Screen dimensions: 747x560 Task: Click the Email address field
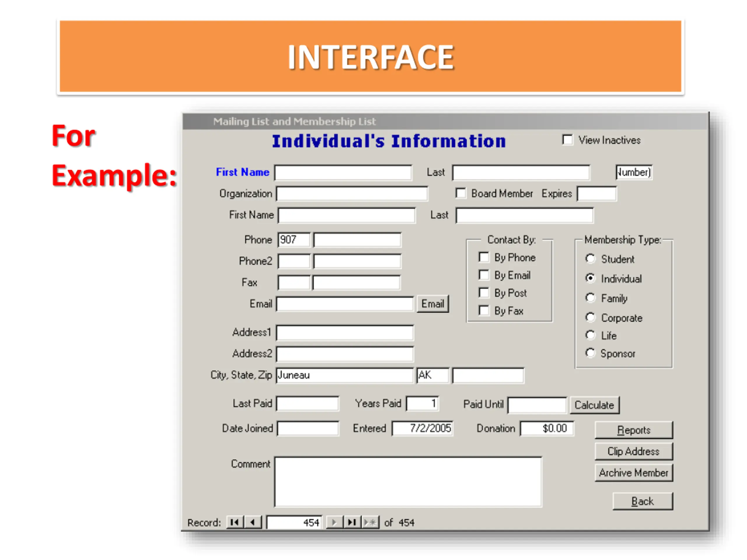345,304
